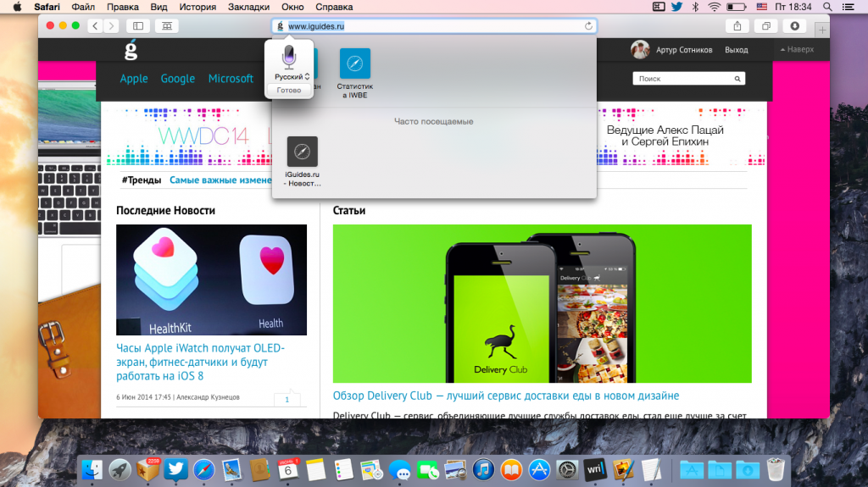Image resolution: width=868 pixels, height=487 pixels.
Task: Open the HealthKit news thumbnail
Action: 211,279
